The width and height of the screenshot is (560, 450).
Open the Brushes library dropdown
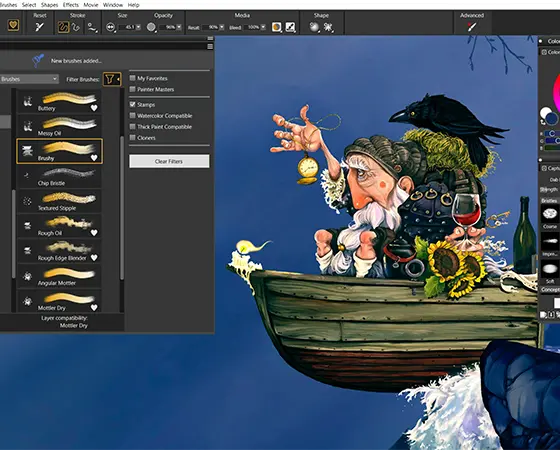[29, 79]
